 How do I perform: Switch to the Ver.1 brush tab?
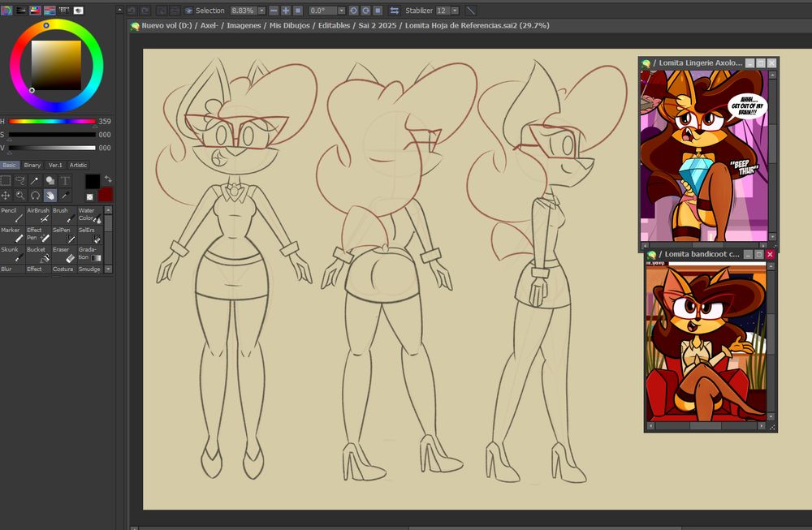(55, 165)
